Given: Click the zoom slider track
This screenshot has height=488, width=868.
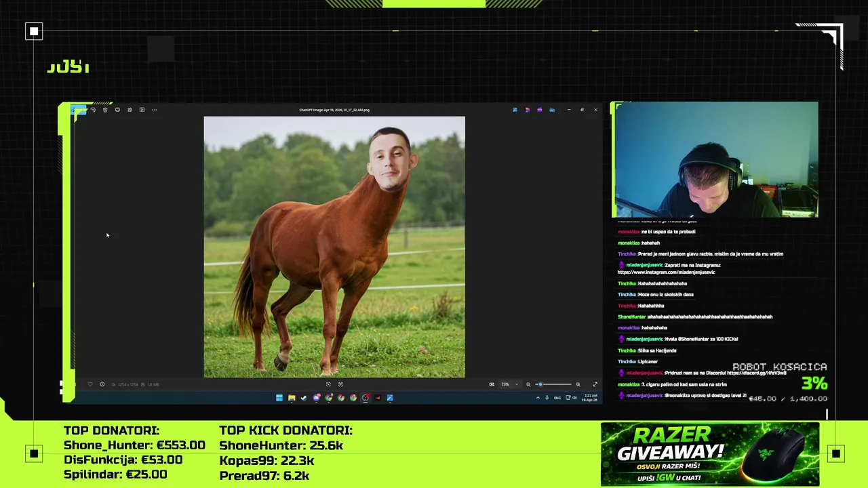Looking at the screenshot, I should tap(553, 384).
